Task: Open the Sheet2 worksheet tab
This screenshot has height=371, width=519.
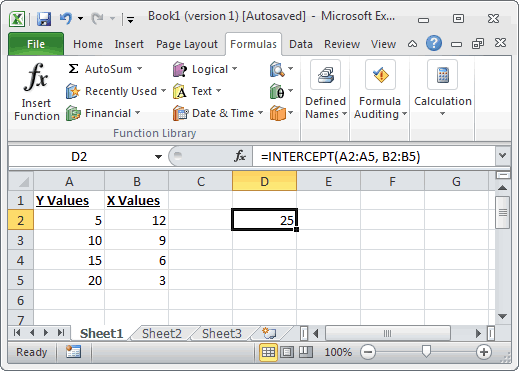Action: [162, 333]
